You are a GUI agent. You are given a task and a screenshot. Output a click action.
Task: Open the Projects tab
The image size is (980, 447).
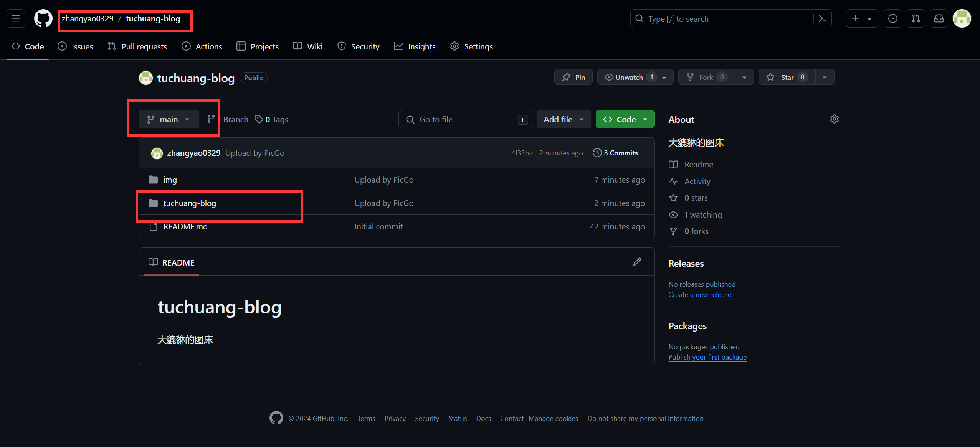click(258, 46)
